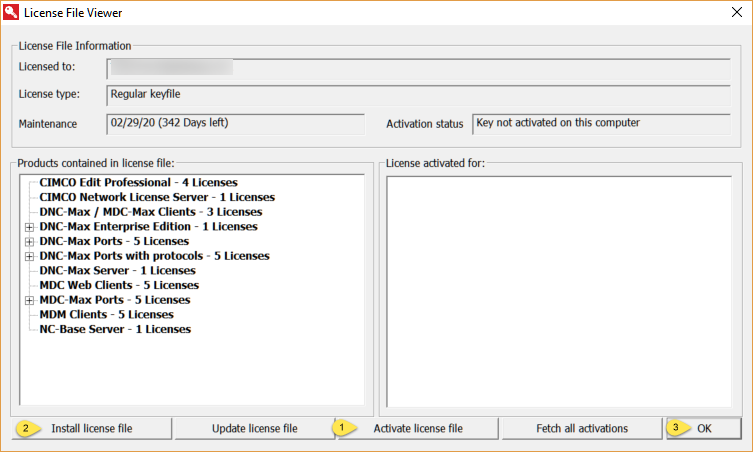
Task: Select DNC-Max Server - 1 Licenses
Action: [118, 270]
